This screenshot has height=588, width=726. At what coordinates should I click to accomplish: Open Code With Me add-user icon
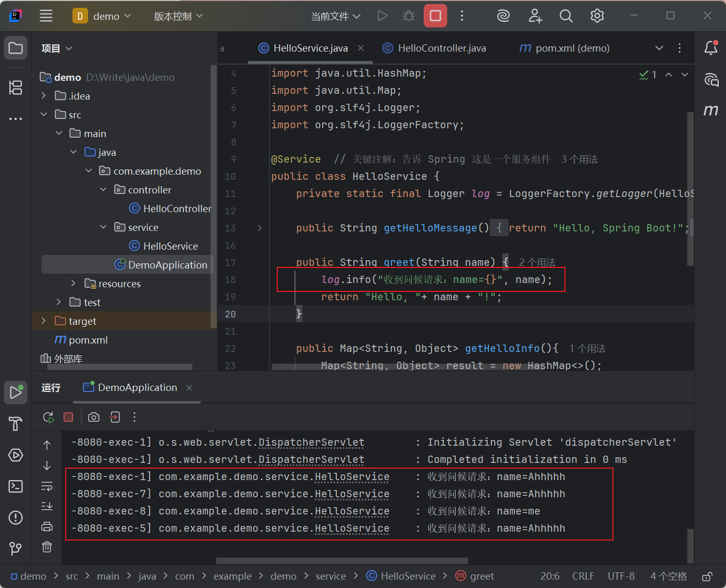(x=535, y=16)
